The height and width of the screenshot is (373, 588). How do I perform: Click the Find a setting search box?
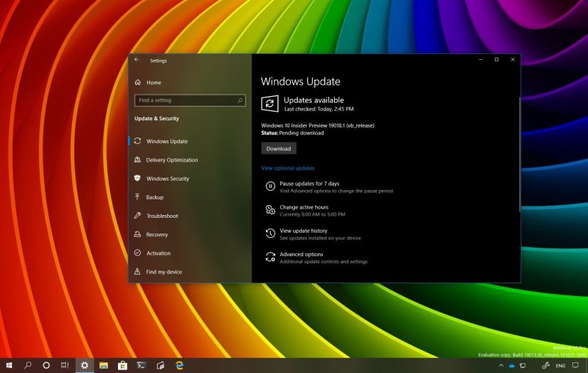point(190,100)
